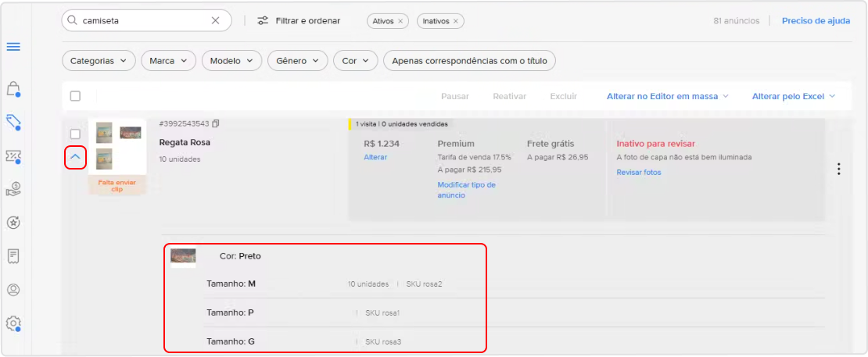Click the SKU rosa3 text
Viewport: 868px width, 357px height.
383,341
